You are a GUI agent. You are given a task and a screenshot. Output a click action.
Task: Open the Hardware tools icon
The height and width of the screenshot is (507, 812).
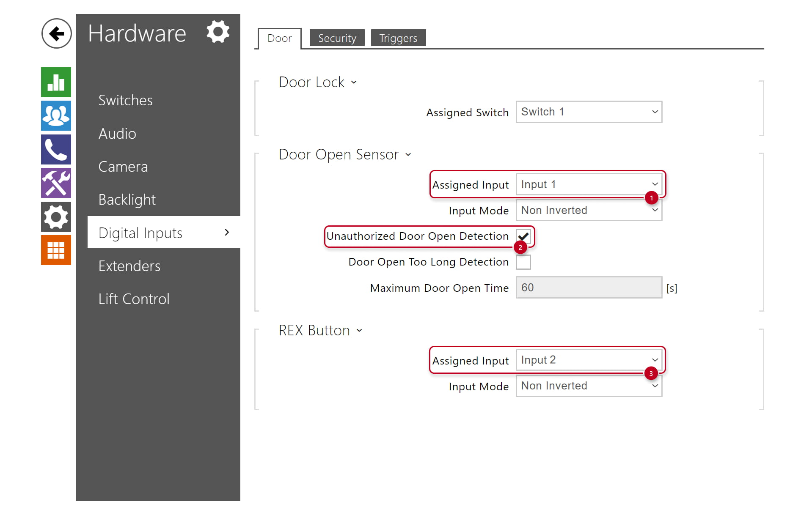click(56, 183)
